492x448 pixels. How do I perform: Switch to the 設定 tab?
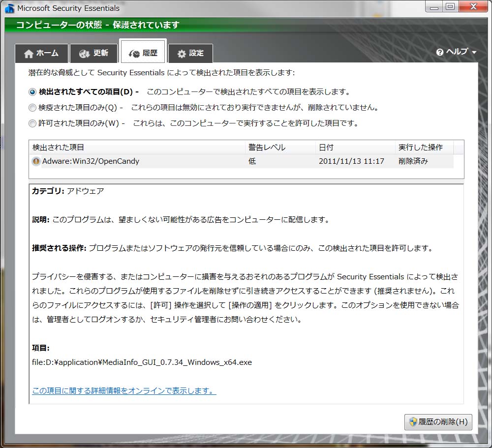pos(191,53)
